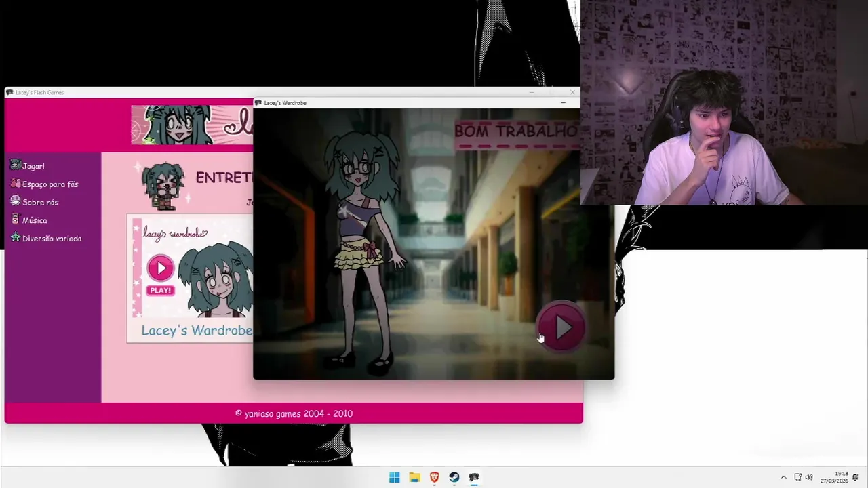Expand the hidden system tray icons chevron

(x=783, y=477)
